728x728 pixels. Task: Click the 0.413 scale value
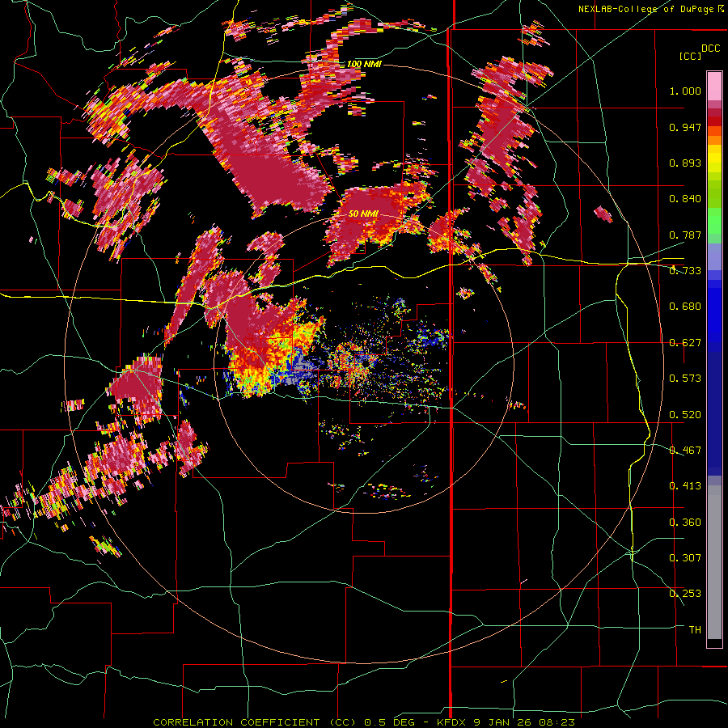click(685, 486)
